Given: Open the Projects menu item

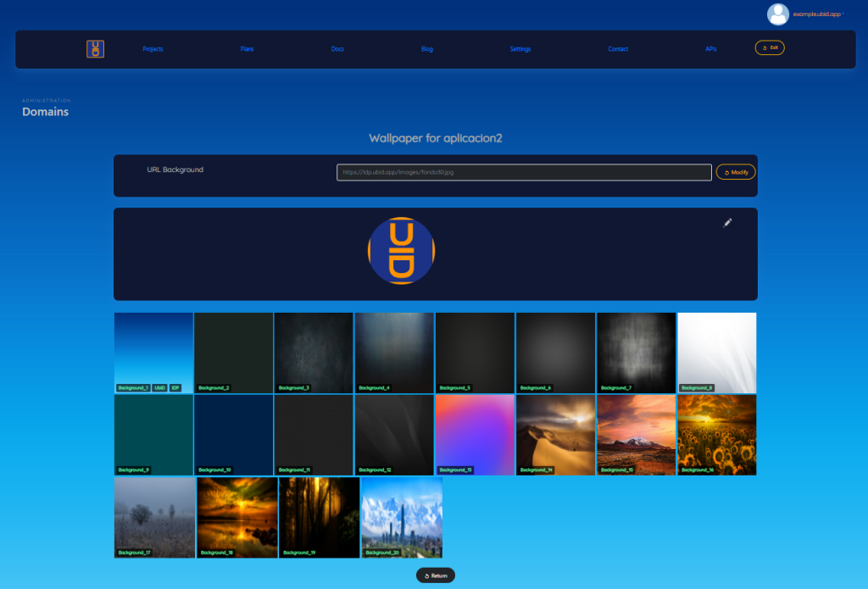Looking at the screenshot, I should pos(153,49).
